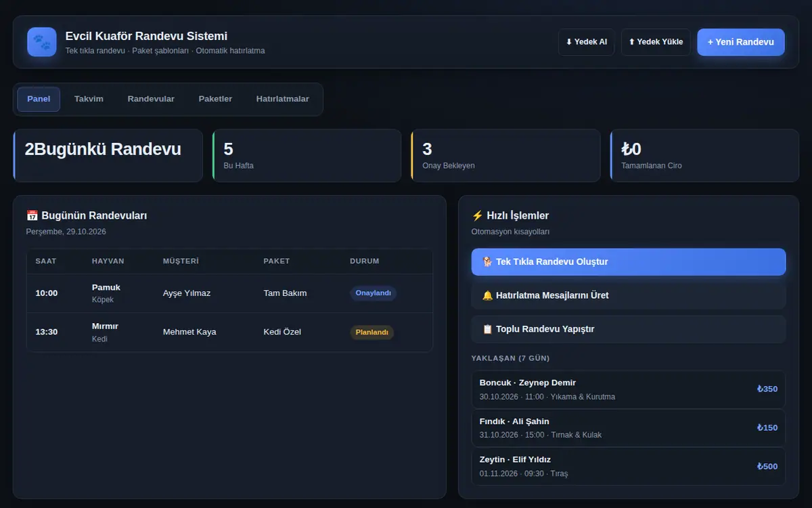Go to the Paketler tab
The width and height of the screenshot is (812, 508).
(x=215, y=99)
